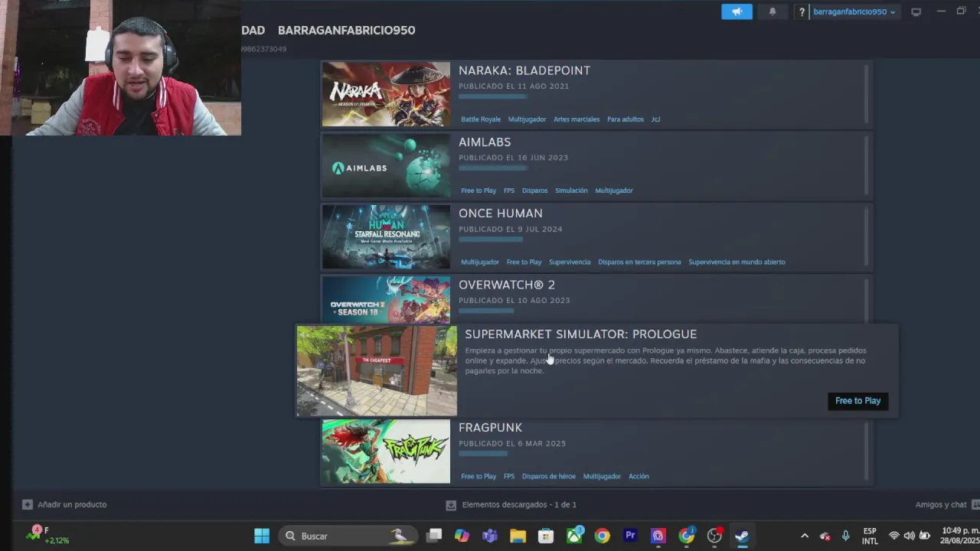The image size is (980, 551).
Task: Open Copilot from the taskbar
Action: point(462,536)
